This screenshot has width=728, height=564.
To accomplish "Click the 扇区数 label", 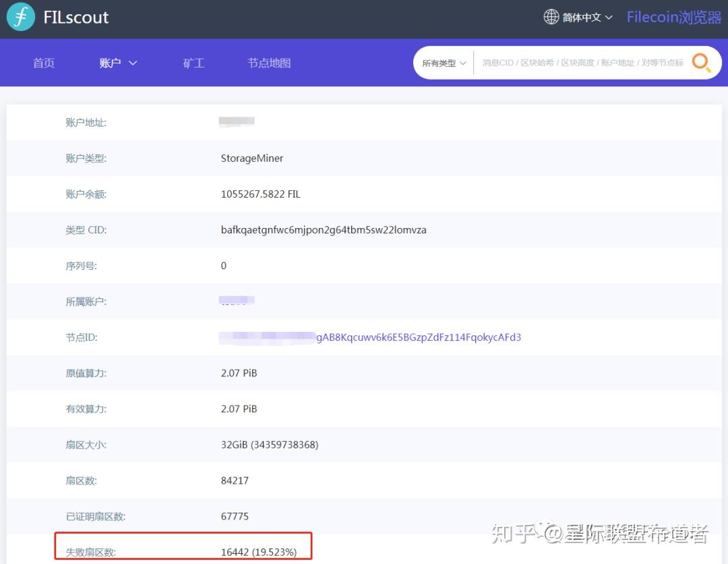I will click(x=82, y=480).
